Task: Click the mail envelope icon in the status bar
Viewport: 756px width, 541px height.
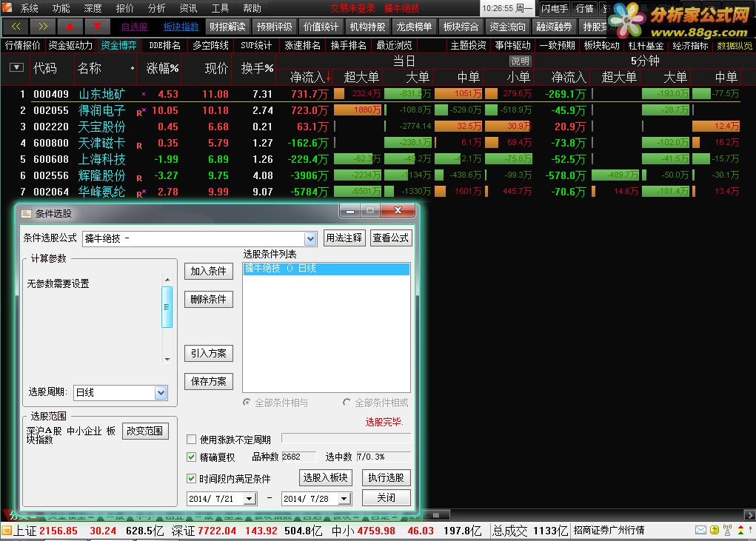Action: (700, 531)
